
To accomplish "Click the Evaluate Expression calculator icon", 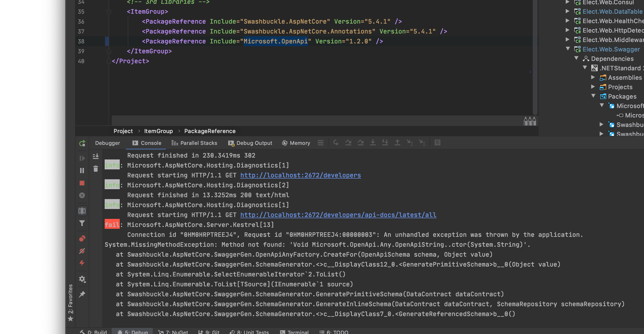I will point(437,143).
